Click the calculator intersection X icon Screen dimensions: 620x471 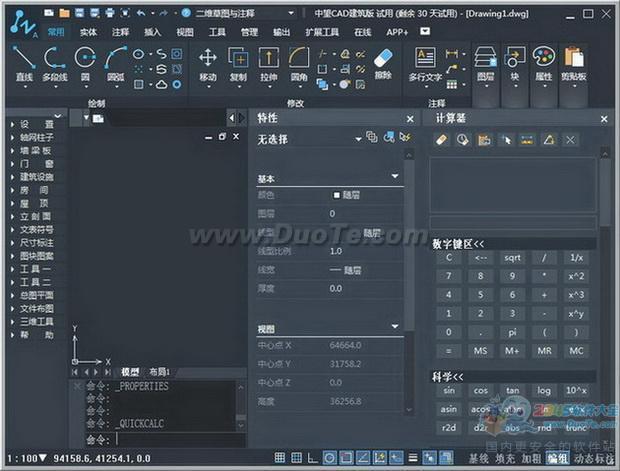pyautogui.click(x=570, y=140)
